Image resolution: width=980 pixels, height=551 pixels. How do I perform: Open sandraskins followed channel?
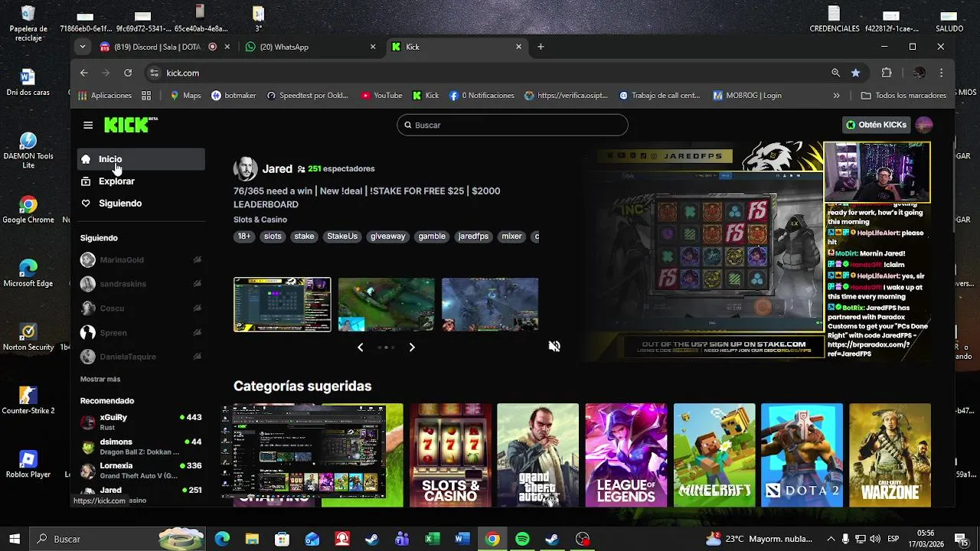142,284
